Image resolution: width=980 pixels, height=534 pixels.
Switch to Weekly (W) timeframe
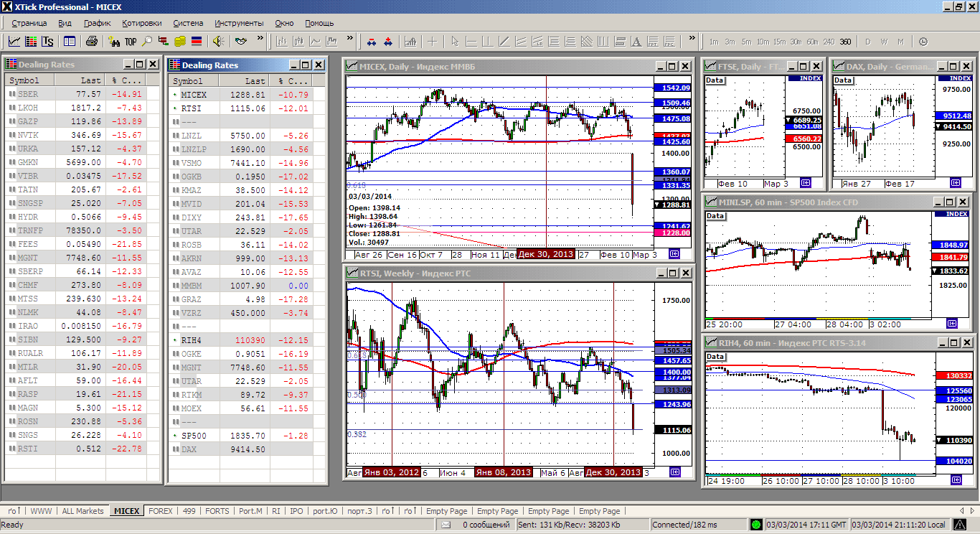(x=885, y=42)
